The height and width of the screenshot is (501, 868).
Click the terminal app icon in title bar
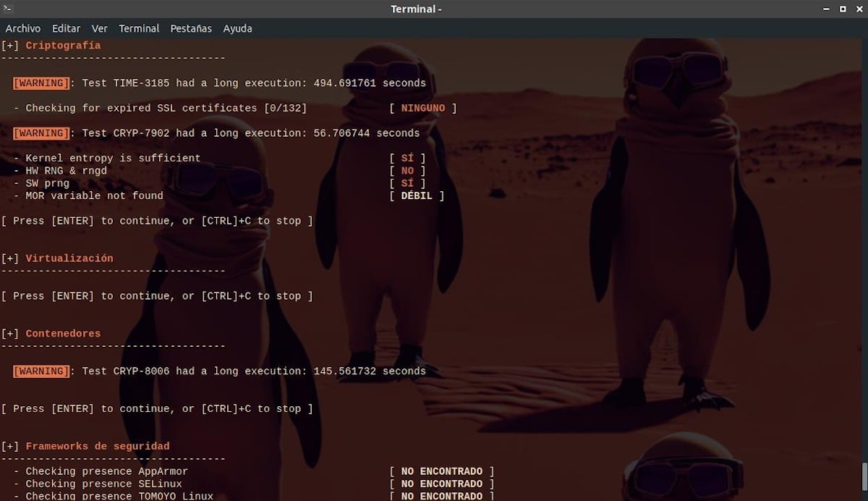point(8,9)
